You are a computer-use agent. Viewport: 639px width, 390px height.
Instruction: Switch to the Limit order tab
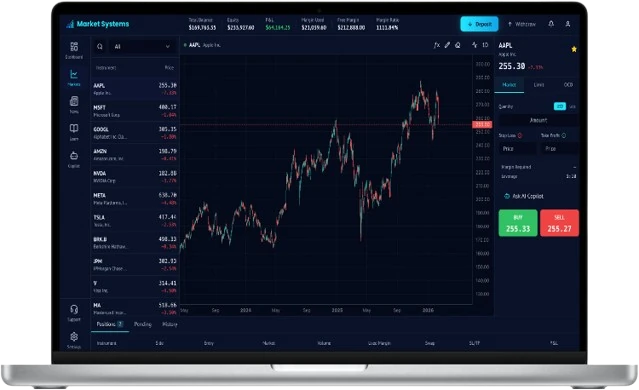click(539, 85)
